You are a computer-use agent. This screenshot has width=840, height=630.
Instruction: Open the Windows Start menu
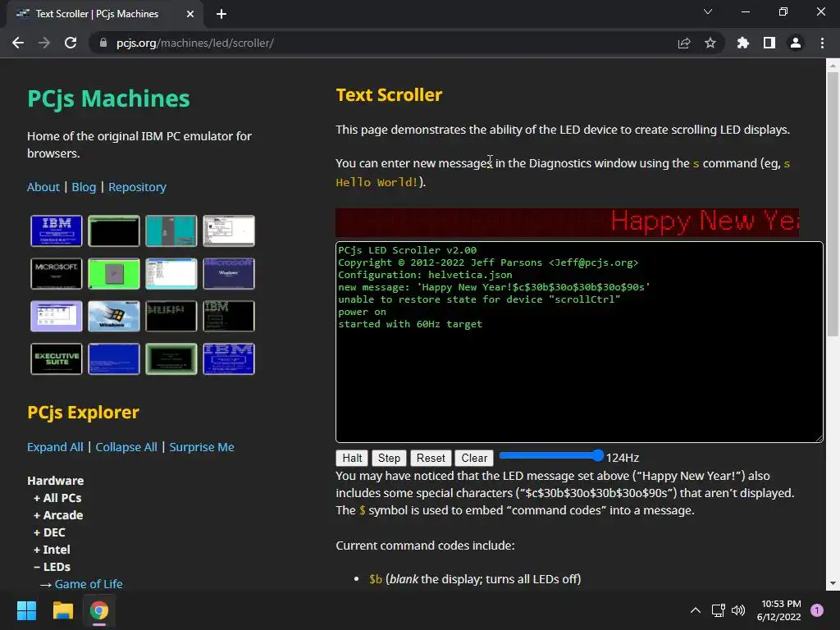[26, 610]
